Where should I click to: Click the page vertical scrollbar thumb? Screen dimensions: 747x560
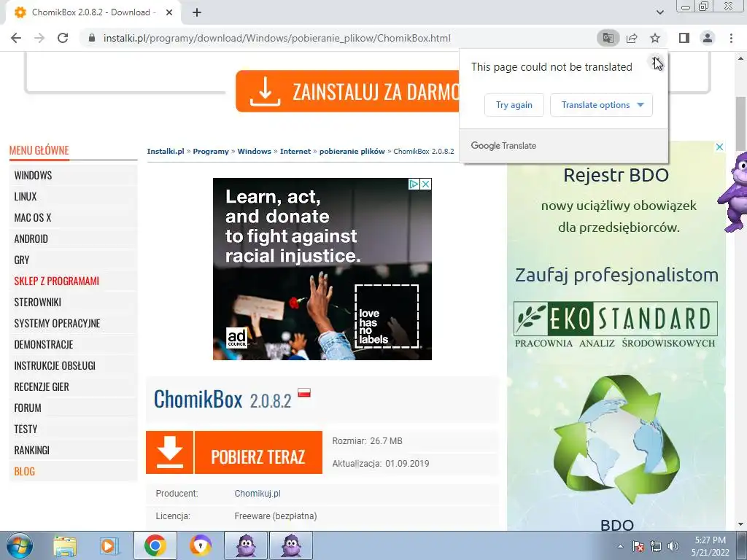coord(740,122)
